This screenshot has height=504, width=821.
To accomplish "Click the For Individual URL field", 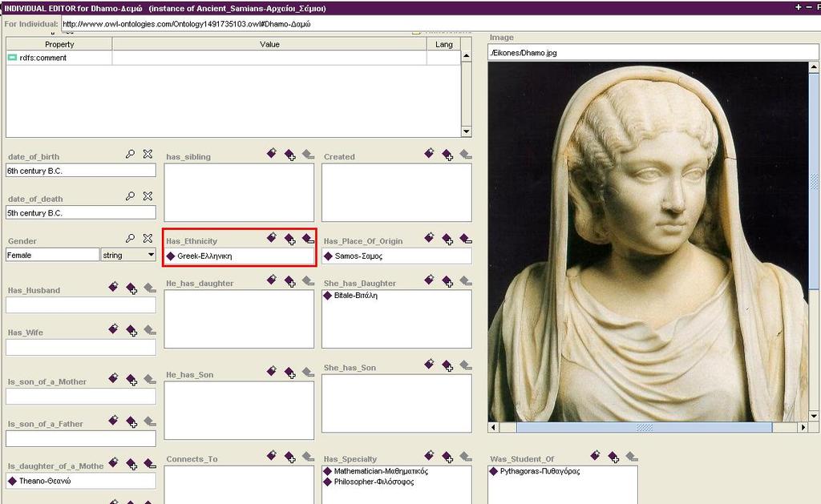I will click(440, 23).
